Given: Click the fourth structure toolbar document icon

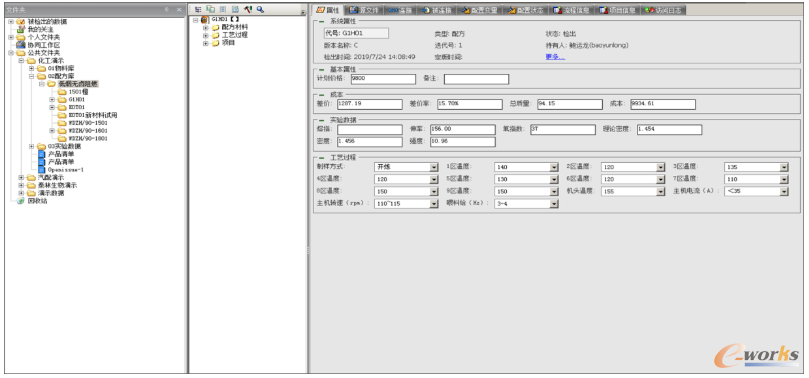Looking at the screenshot, I should (235, 9).
